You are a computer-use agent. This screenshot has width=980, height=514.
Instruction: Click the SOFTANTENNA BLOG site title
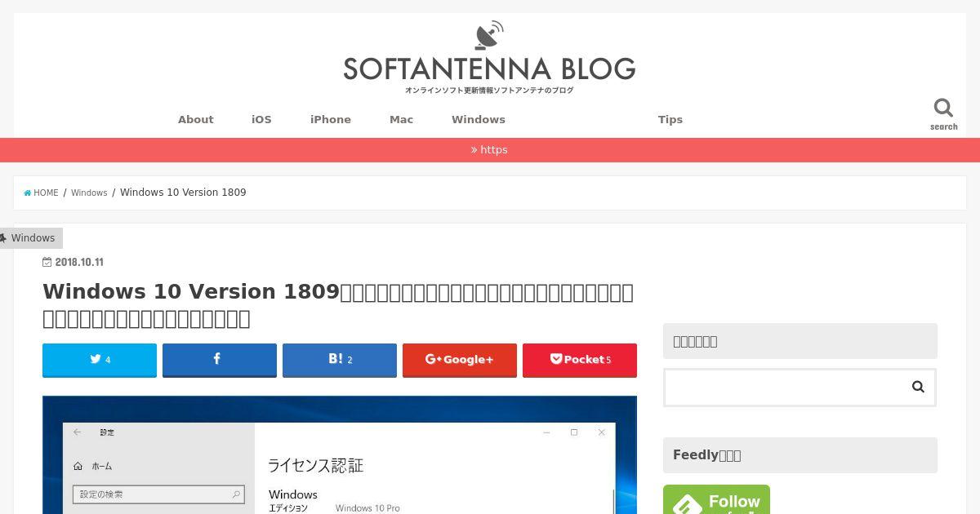point(489,69)
